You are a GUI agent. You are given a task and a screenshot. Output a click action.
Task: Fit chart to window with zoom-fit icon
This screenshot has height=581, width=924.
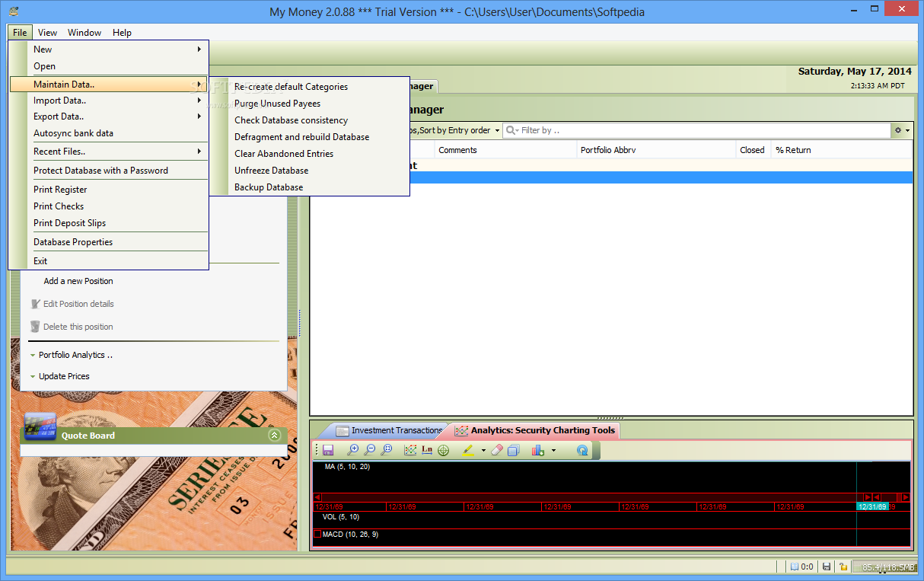pos(387,450)
